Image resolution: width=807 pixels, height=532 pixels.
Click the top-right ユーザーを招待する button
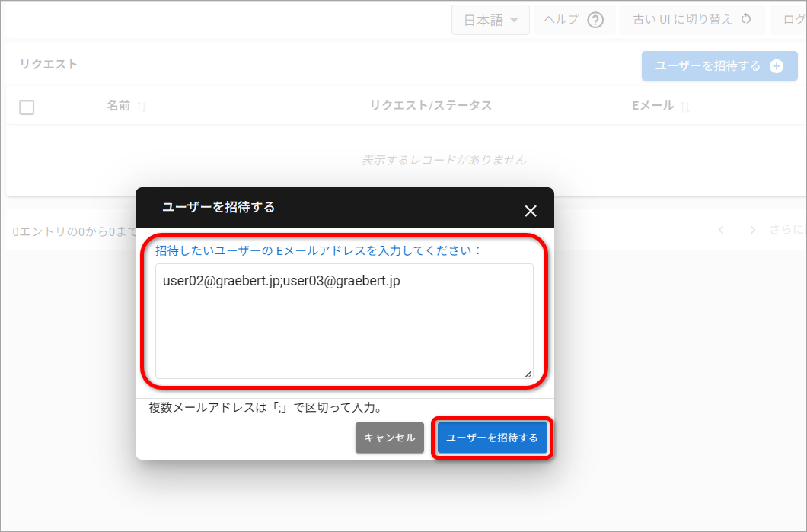(719, 66)
